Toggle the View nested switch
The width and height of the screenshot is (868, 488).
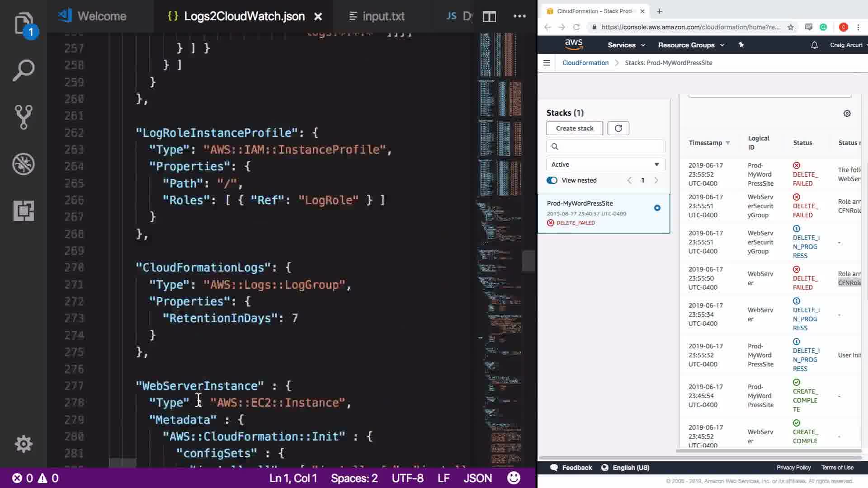click(x=552, y=180)
